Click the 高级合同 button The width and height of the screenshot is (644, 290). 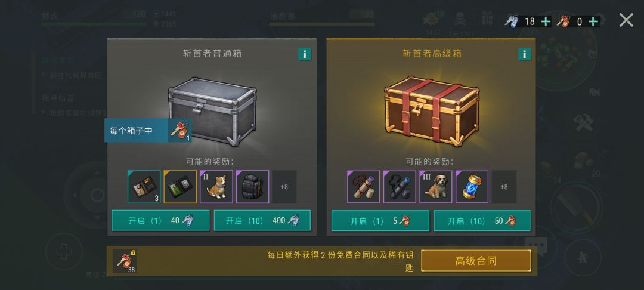(476, 261)
